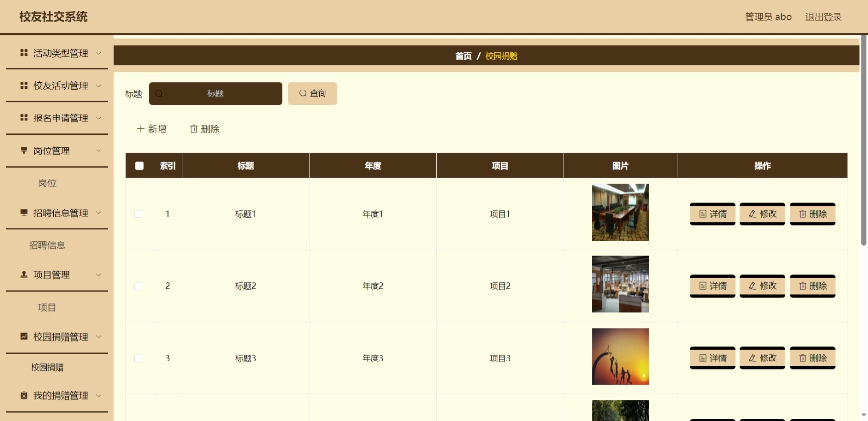Open 校园捐赠 submenu item

coord(47,367)
